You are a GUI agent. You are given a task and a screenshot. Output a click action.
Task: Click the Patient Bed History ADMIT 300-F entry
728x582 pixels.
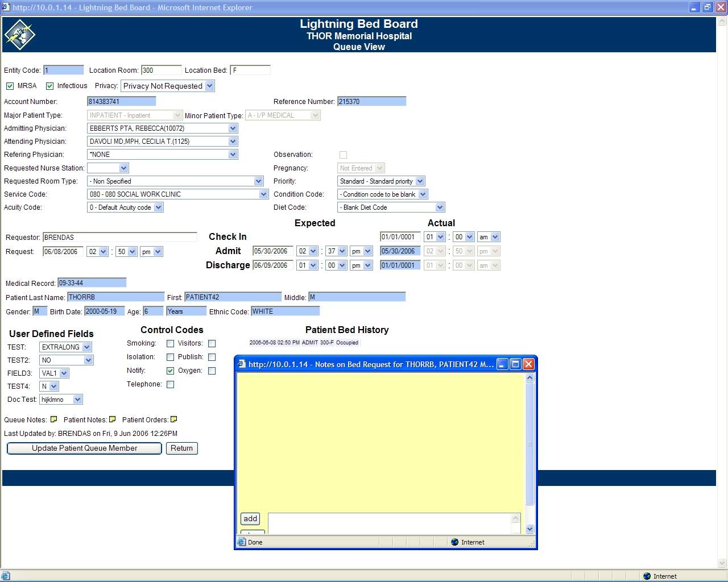pos(304,343)
